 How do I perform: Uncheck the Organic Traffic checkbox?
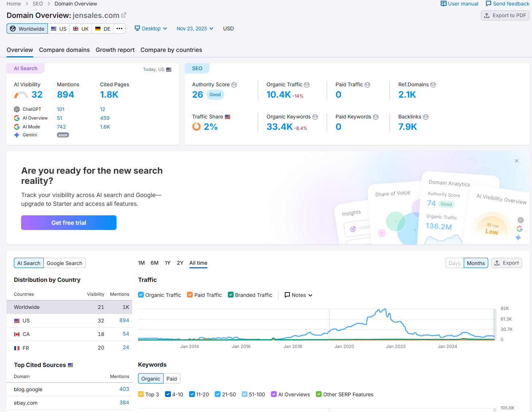[141, 295]
